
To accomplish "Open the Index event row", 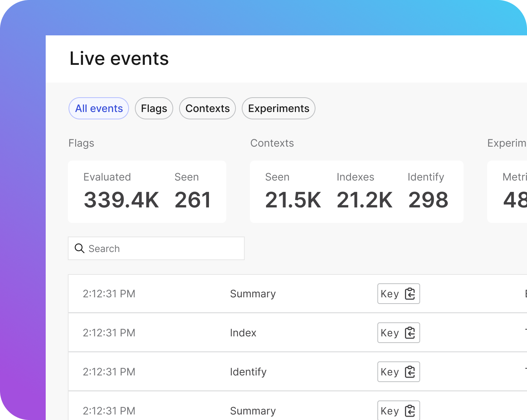I will 243,333.
